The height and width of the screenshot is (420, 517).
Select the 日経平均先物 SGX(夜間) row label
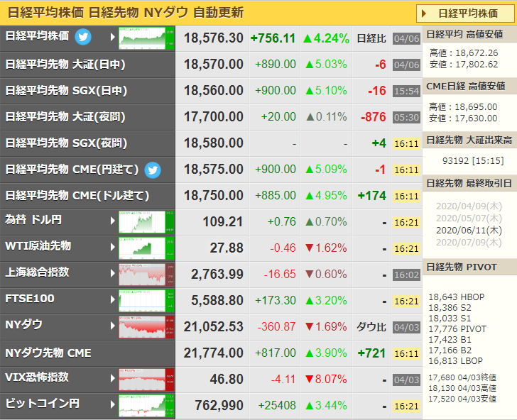[x=66, y=143]
